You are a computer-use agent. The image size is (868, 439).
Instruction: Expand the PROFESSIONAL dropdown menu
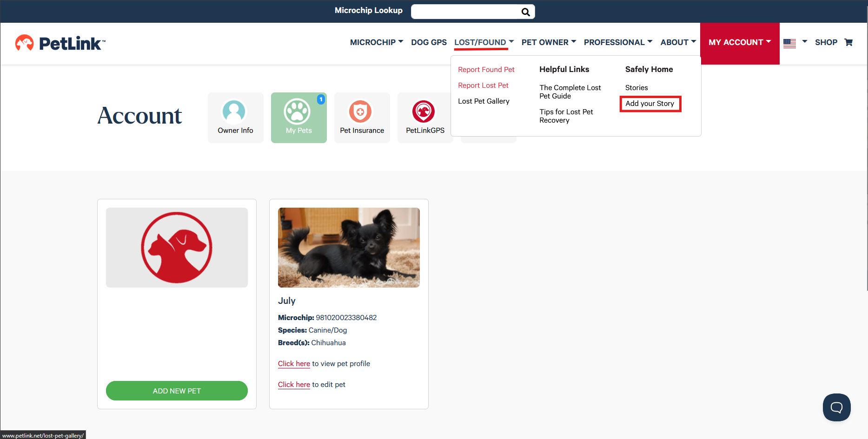pyautogui.click(x=618, y=42)
